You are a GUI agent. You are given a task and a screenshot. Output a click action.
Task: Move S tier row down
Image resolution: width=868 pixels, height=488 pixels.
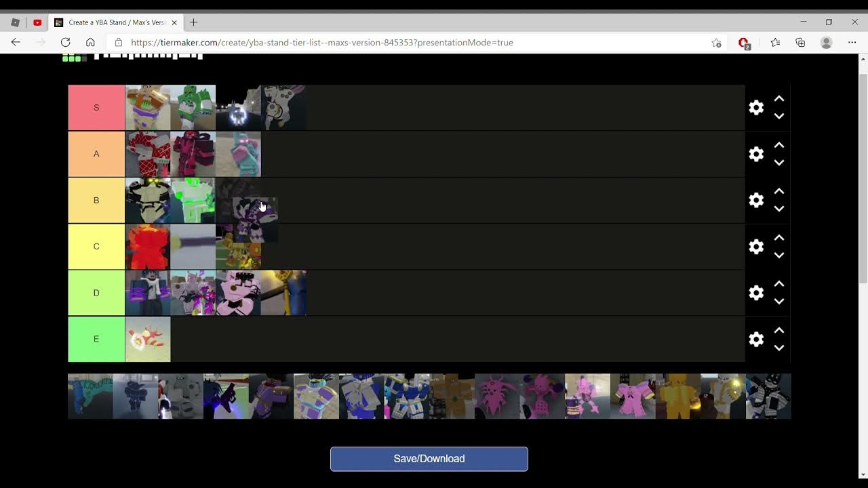pos(779,116)
